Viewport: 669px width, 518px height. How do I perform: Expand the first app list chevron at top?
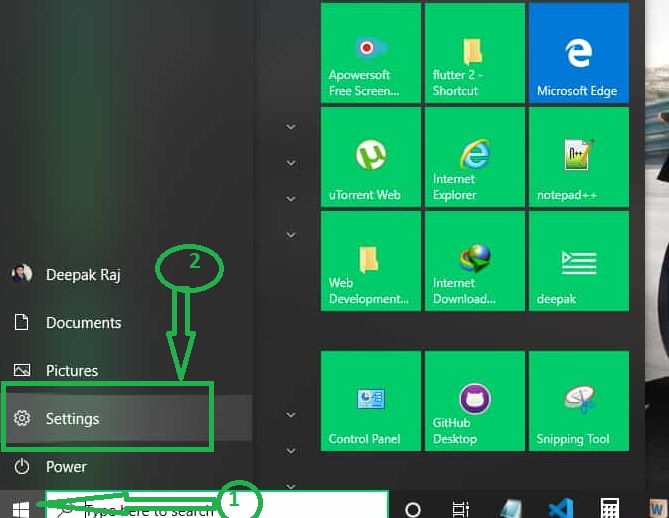pos(291,127)
